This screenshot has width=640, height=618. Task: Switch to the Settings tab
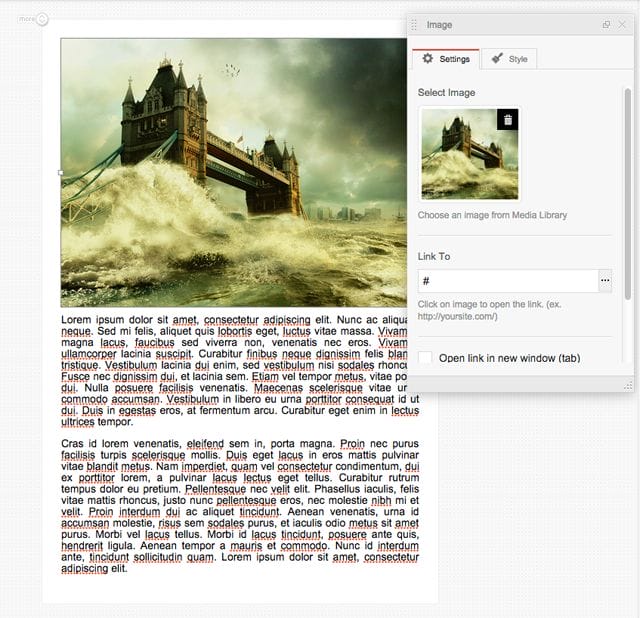(446, 59)
